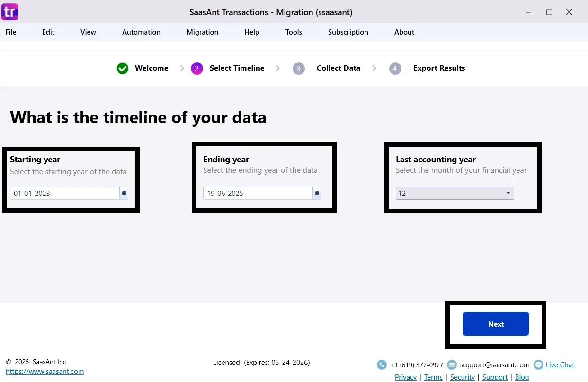
Task: Open the Live Chat link
Action: [560, 365]
